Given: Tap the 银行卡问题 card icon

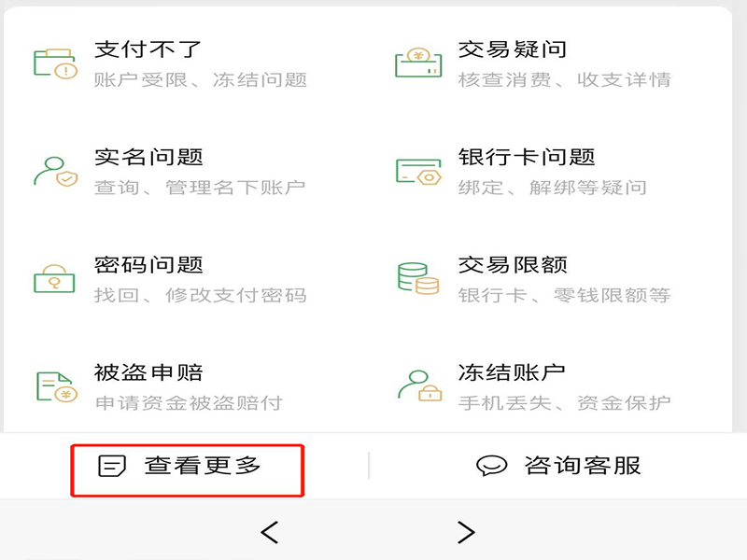Looking at the screenshot, I should click(418, 172).
